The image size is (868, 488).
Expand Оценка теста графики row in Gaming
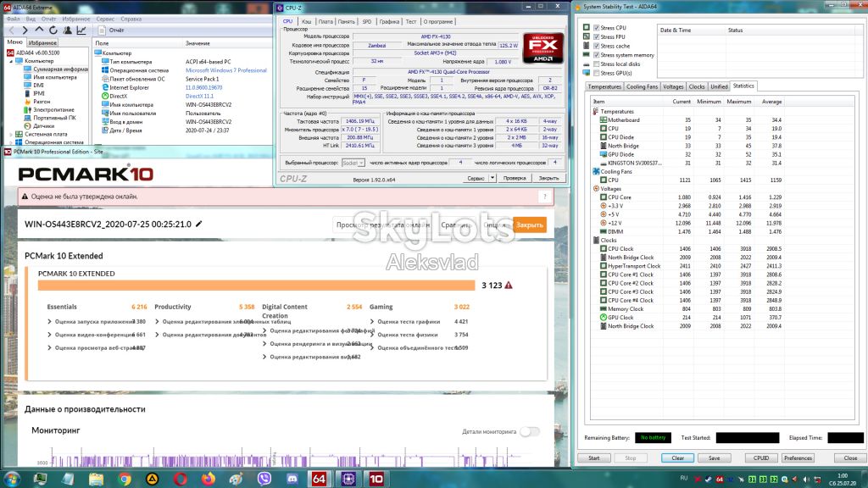tap(372, 321)
